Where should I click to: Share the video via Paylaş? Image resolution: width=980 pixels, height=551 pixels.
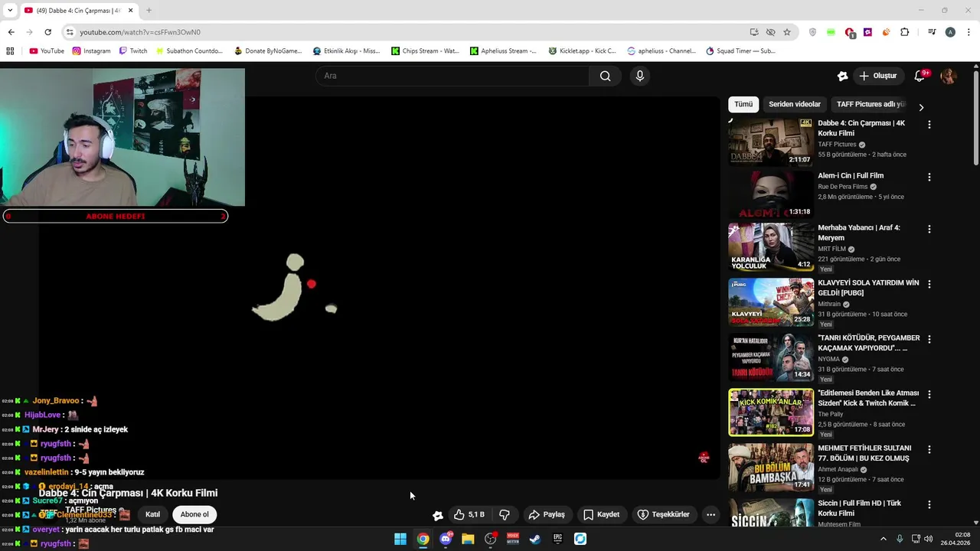[x=547, y=514]
